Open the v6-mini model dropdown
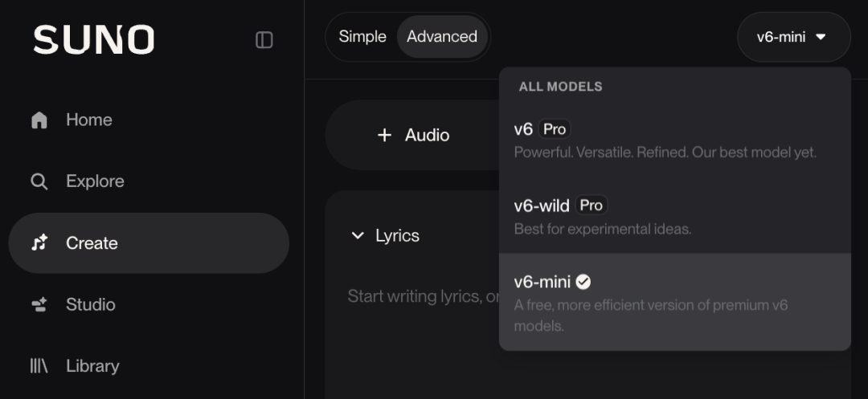The width and height of the screenshot is (868, 399). click(x=793, y=37)
